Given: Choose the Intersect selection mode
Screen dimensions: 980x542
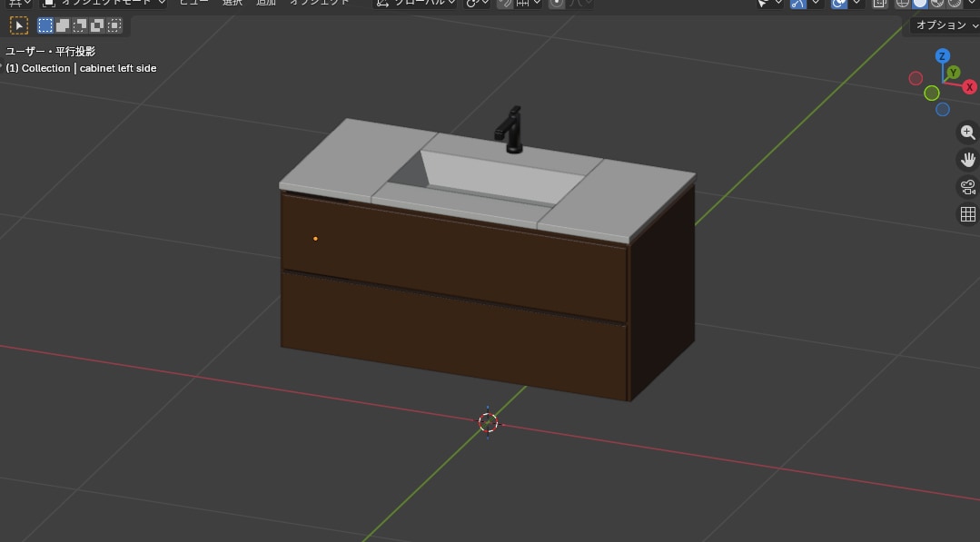Looking at the screenshot, I should point(114,25).
